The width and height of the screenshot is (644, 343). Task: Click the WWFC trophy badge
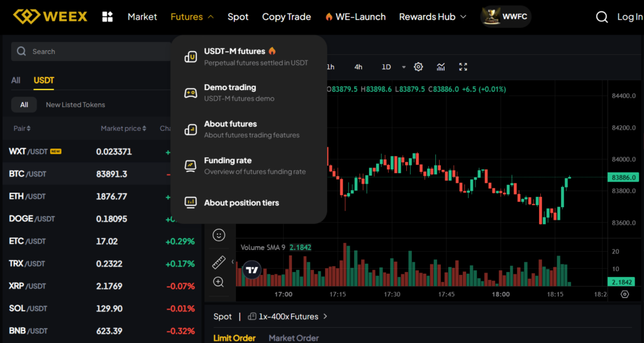point(506,17)
